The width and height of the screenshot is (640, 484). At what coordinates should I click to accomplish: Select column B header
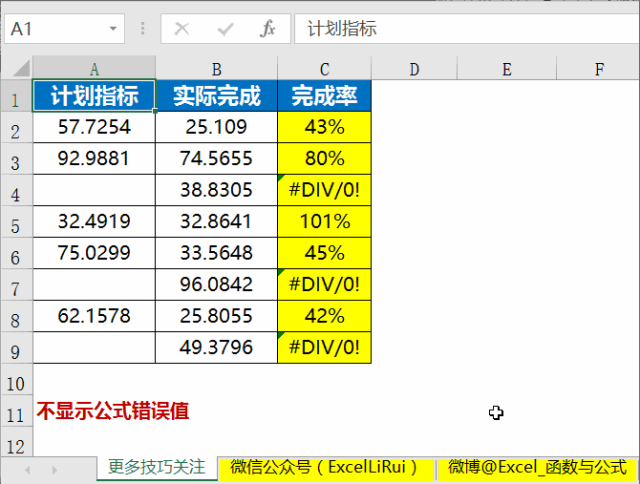click(216, 68)
